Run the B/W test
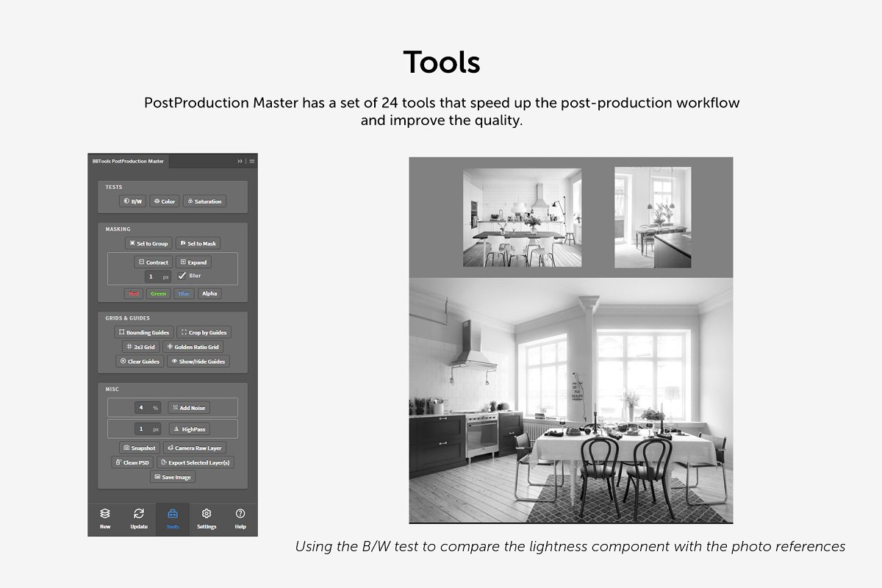882x588 pixels. tap(133, 201)
